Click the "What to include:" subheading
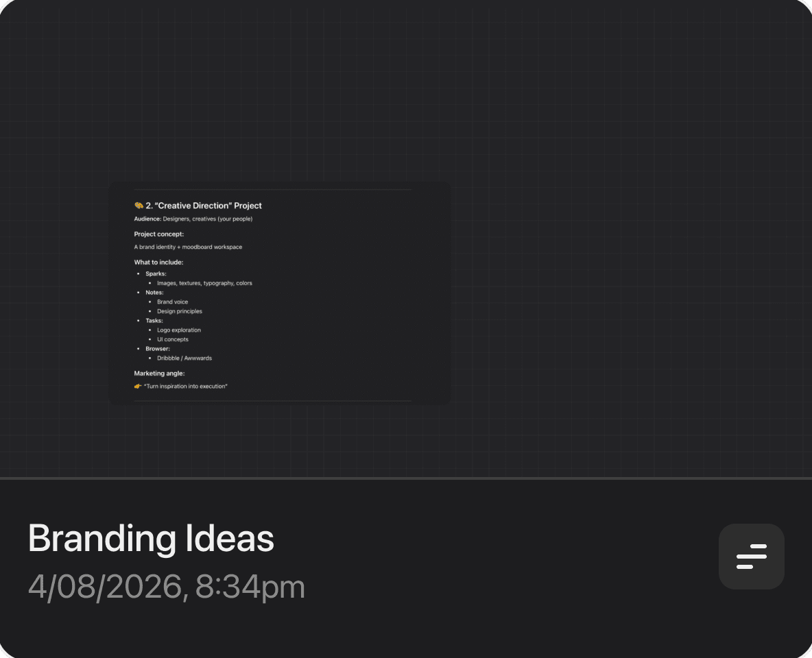Image resolution: width=812 pixels, height=658 pixels. coord(158,262)
